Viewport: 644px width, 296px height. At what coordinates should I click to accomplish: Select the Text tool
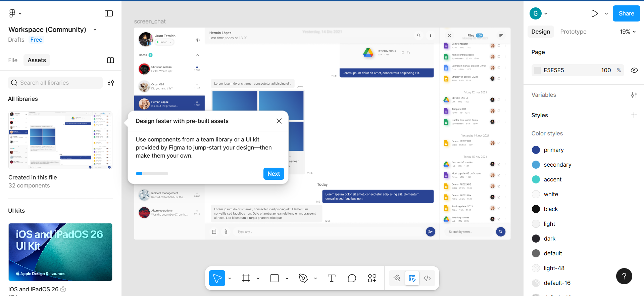tap(332, 278)
